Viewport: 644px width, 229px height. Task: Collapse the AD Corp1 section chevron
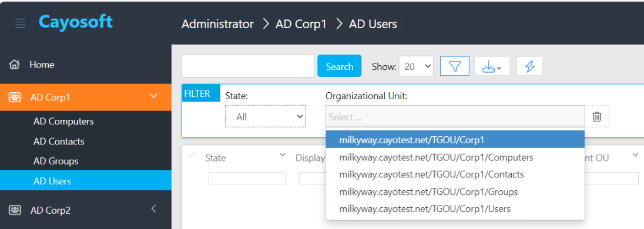153,96
